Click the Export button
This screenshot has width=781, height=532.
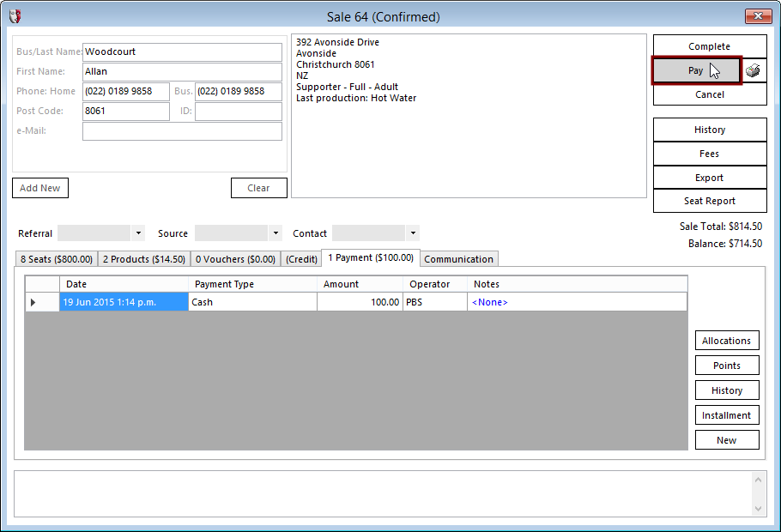click(x=710, y=178)
